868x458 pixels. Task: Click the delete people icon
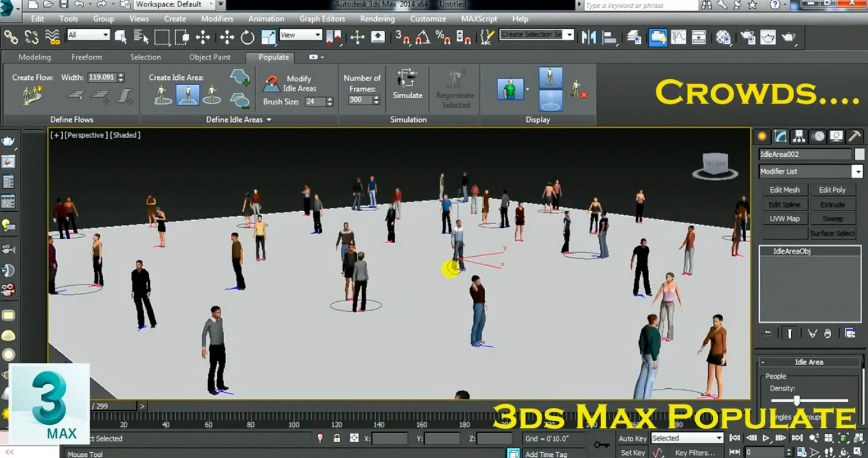[x=579, y=89]
